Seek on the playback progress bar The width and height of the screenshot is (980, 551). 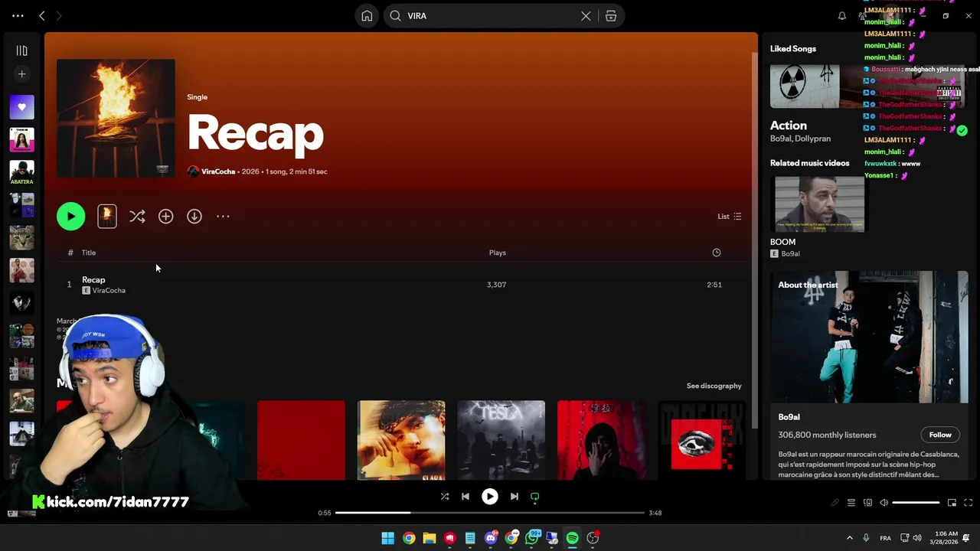click(x=490, y=513)
